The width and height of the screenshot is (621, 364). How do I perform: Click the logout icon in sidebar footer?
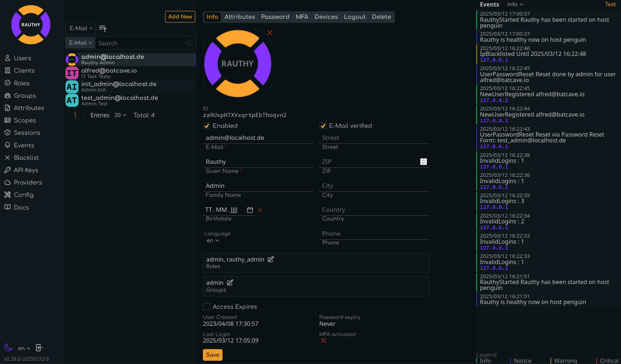(x=39, y=348)
